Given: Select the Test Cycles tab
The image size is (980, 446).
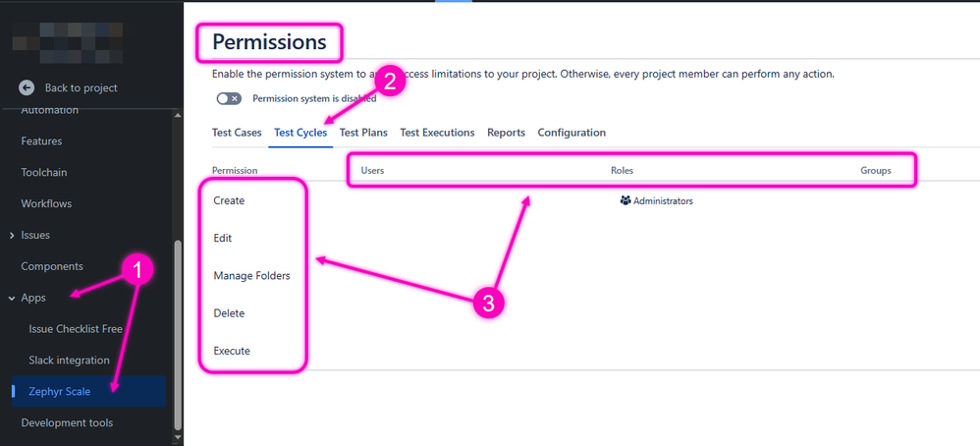Looking at the screenshot, I should coord(300,133).
